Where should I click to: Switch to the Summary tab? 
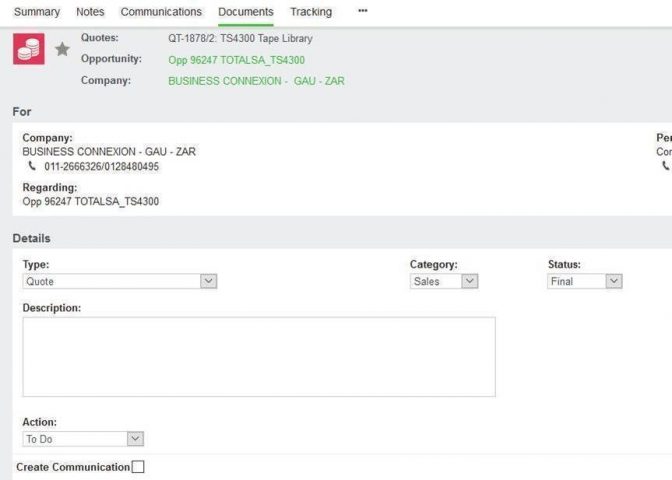[36, 12]
